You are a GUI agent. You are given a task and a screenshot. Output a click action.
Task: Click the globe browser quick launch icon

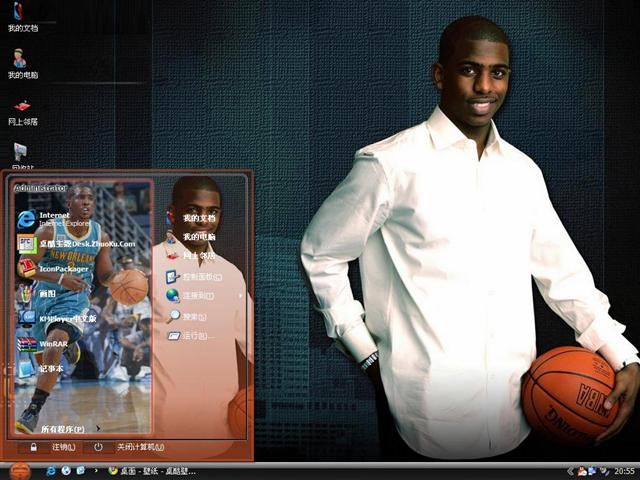click(66, 471)
